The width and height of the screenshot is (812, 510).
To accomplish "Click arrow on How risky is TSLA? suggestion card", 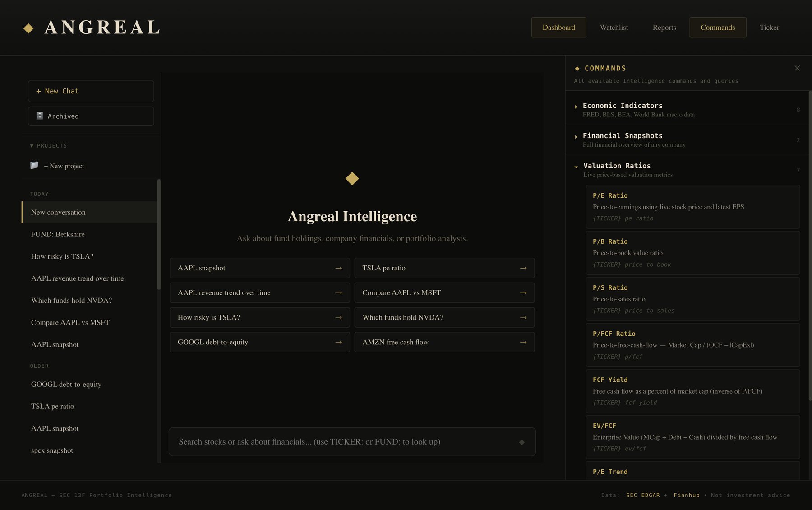I will point(338,318).
